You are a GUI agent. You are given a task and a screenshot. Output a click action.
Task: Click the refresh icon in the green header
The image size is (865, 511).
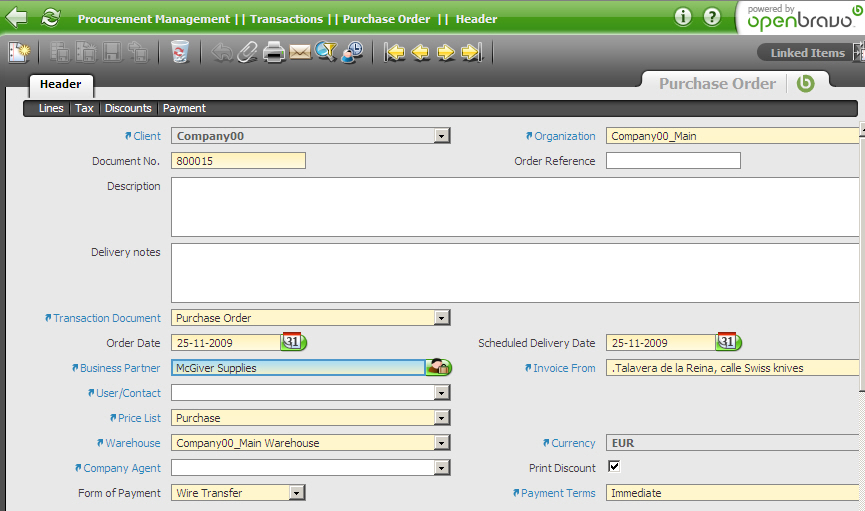[50, 17]
